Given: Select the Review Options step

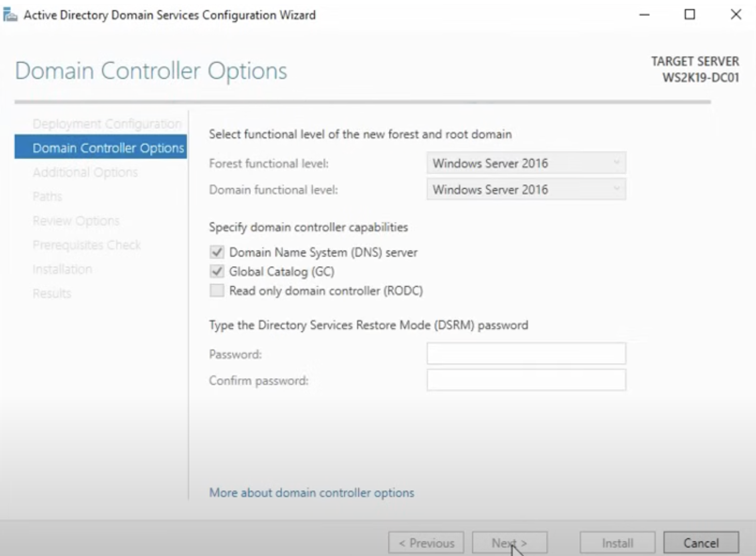Looking at the screenshot, I should click(x=76, y=221).
